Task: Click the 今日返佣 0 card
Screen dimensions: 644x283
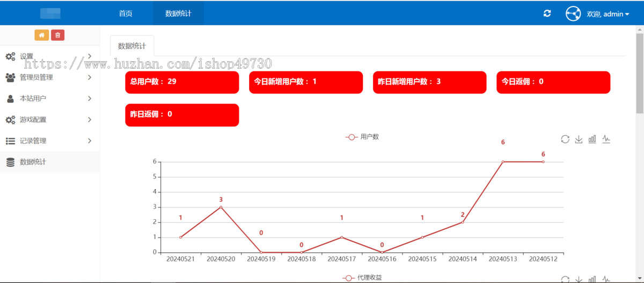Action: tap(553, 82)
